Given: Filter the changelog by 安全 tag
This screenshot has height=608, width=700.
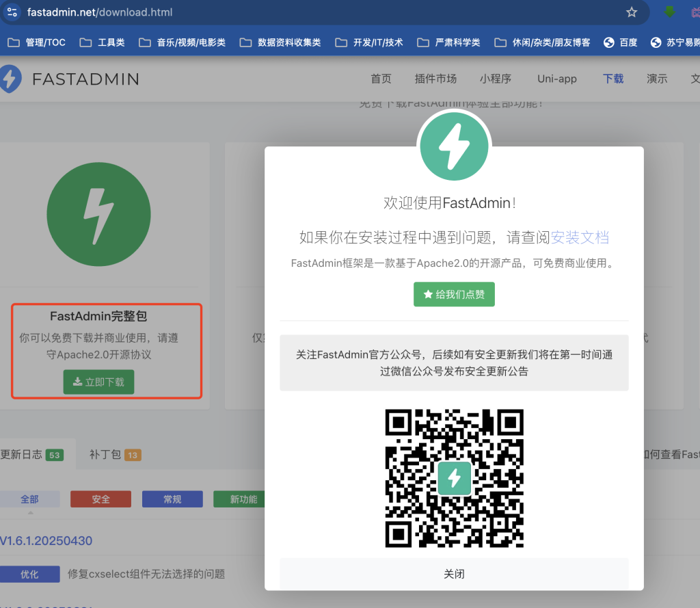Looking at the screenshot, I should tap(100, 499).
